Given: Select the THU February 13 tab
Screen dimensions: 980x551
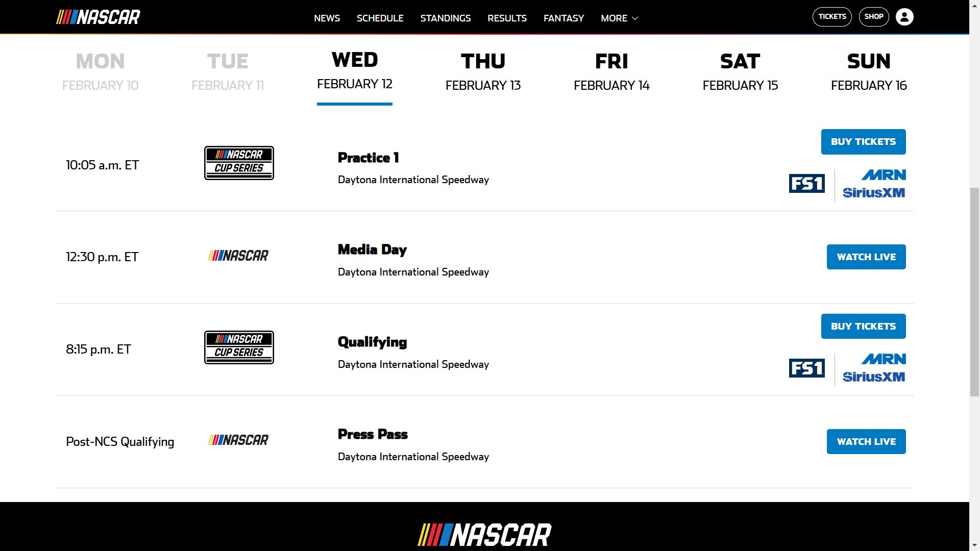Looking at the screenshot, I should point(483,71).
